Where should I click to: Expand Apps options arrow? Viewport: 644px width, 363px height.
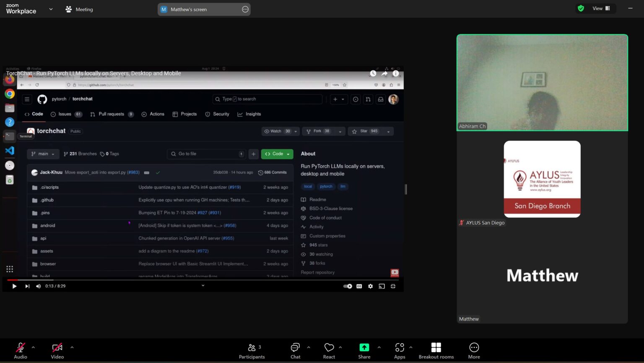[410, 347]
